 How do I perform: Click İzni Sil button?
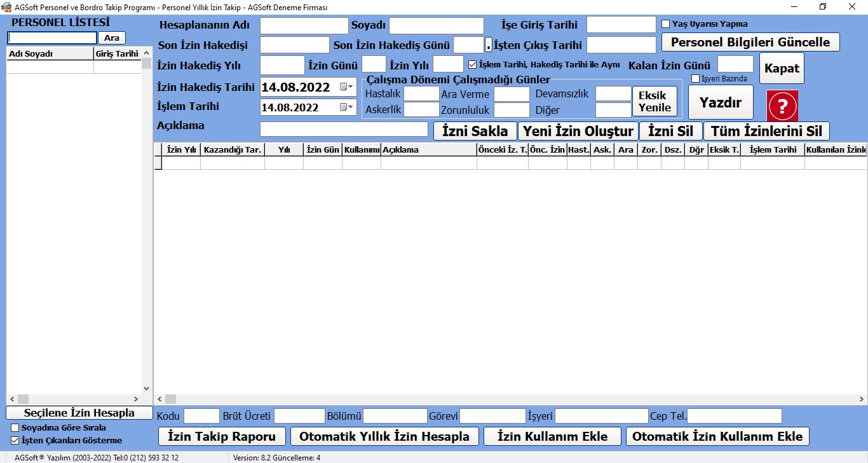coord(671,131)
